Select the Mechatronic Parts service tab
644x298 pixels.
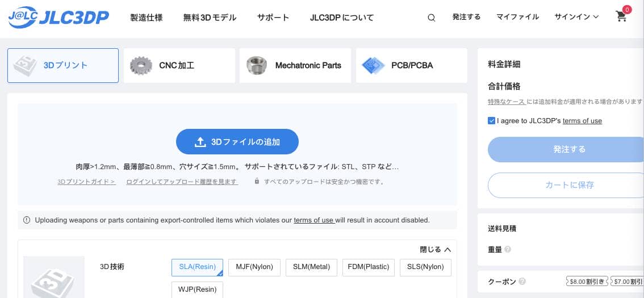pyautogui.click(x=295, y=65)
